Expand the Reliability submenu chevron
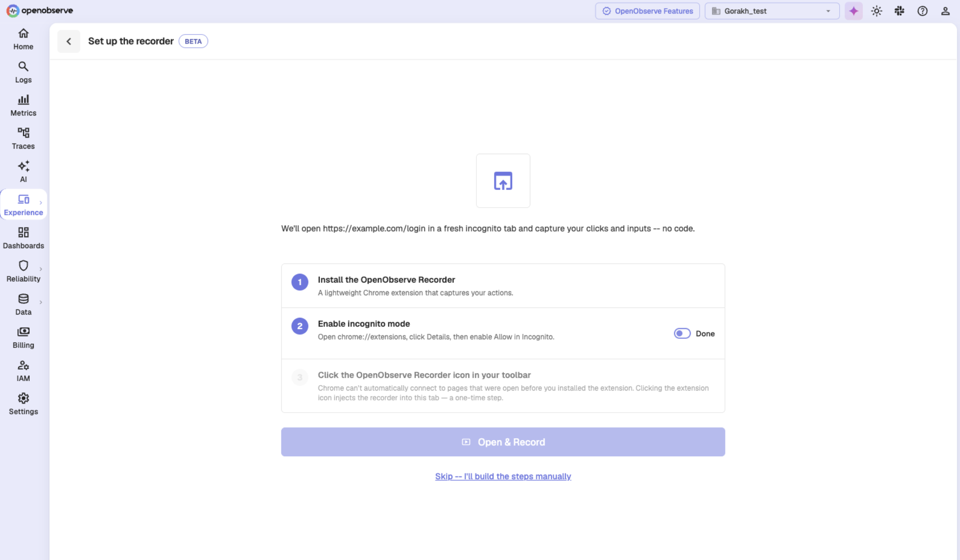The height and width of the screenshot is (560, 960). (x=40, y=269)
